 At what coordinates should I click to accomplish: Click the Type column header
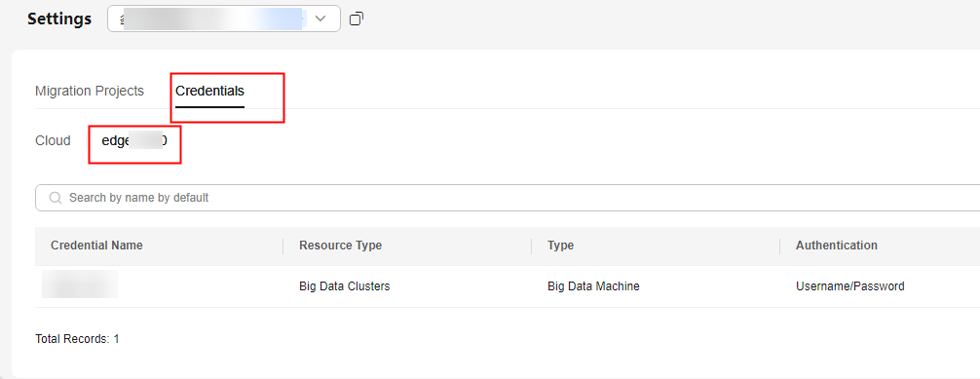coord(560,246)
